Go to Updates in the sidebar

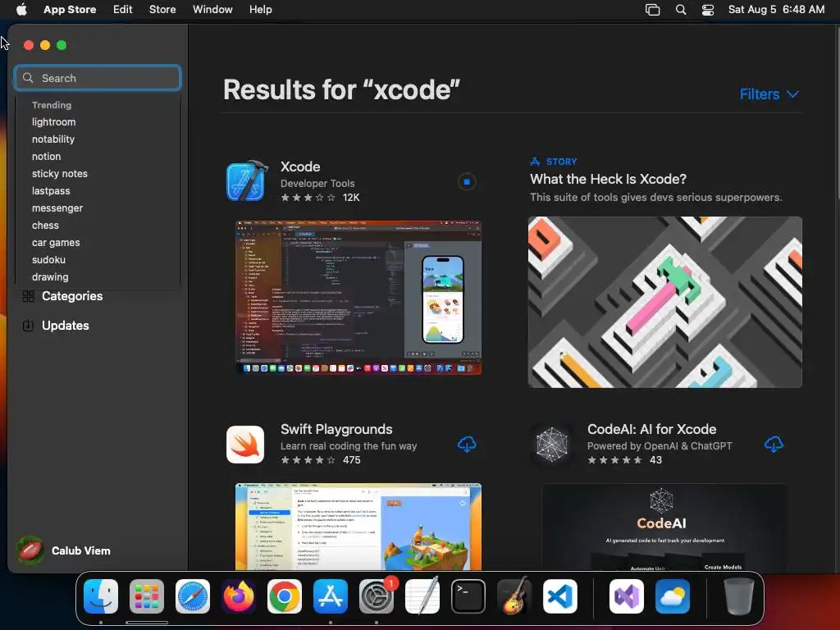tap(66, 326)
